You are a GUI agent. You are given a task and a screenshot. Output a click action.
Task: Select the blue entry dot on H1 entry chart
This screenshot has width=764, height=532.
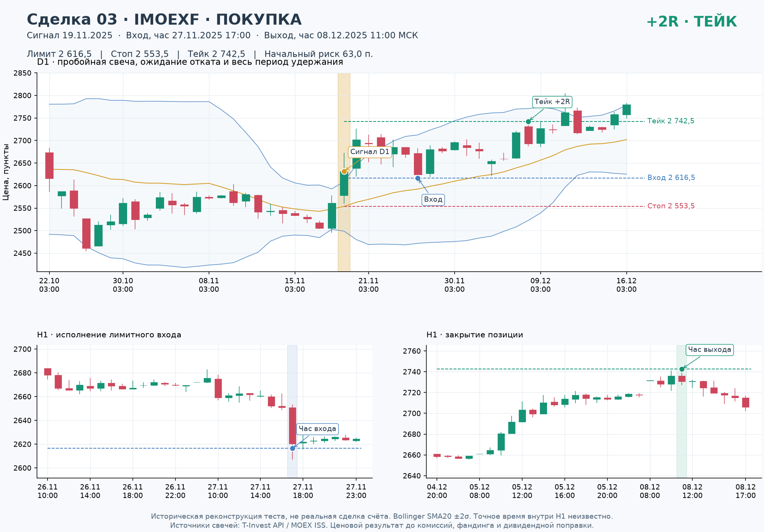coord(292,448)
